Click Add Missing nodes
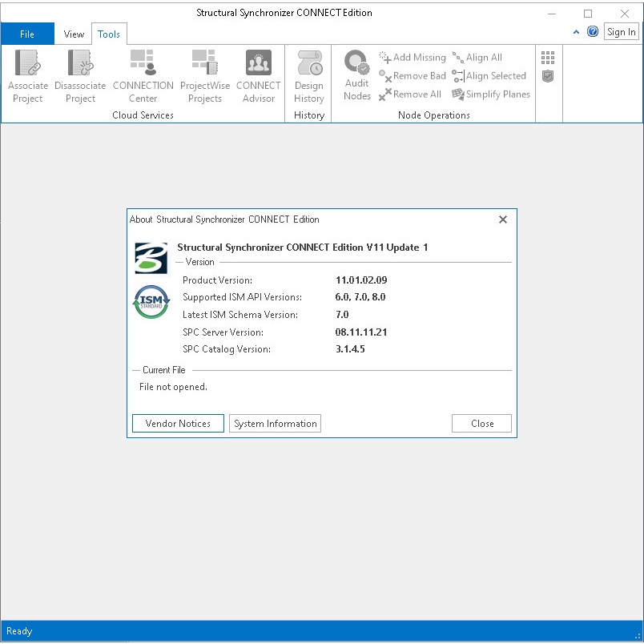The width and height of the screenshot is (644, 644). pos(413,58)
